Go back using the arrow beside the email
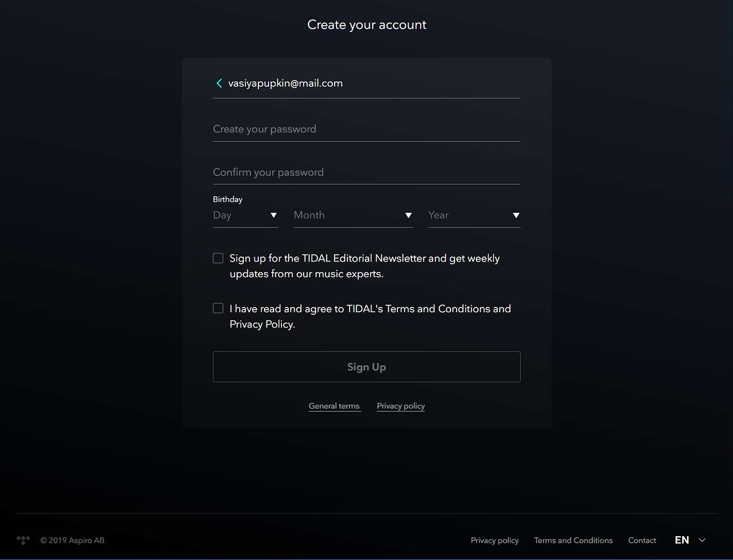The image size is (733, 560). coord(219,83)
